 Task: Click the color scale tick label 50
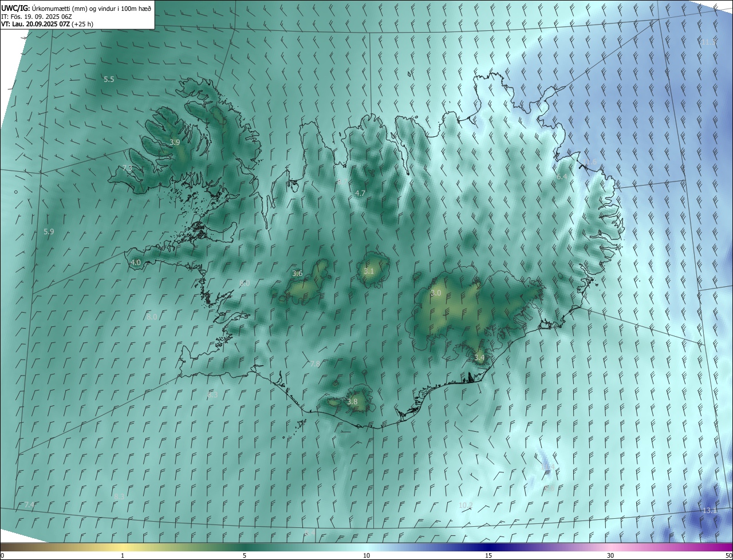pos(728,556)
